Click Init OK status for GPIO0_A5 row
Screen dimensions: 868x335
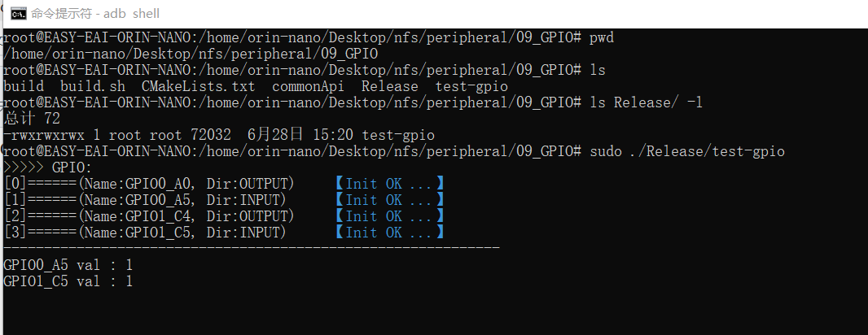point(390,200)
